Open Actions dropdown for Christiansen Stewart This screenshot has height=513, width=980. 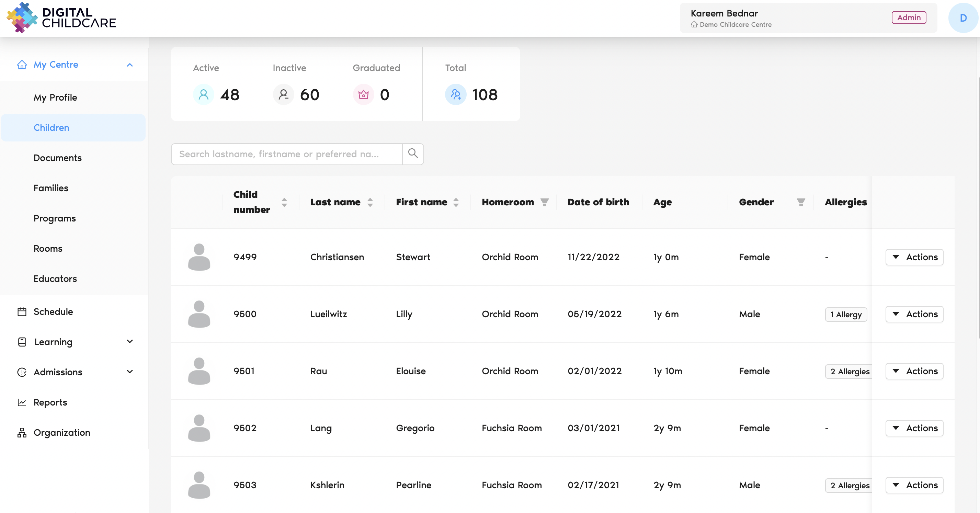click(914, 257)
